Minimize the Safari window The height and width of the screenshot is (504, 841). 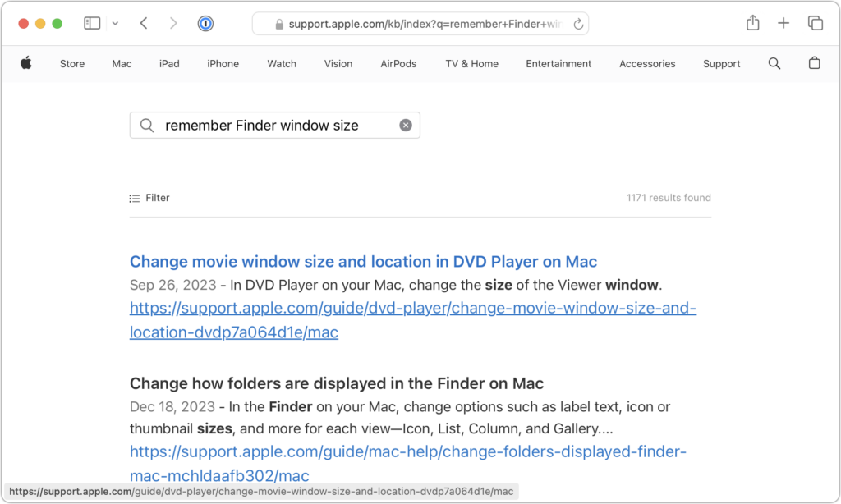click(x=40, y=24)
